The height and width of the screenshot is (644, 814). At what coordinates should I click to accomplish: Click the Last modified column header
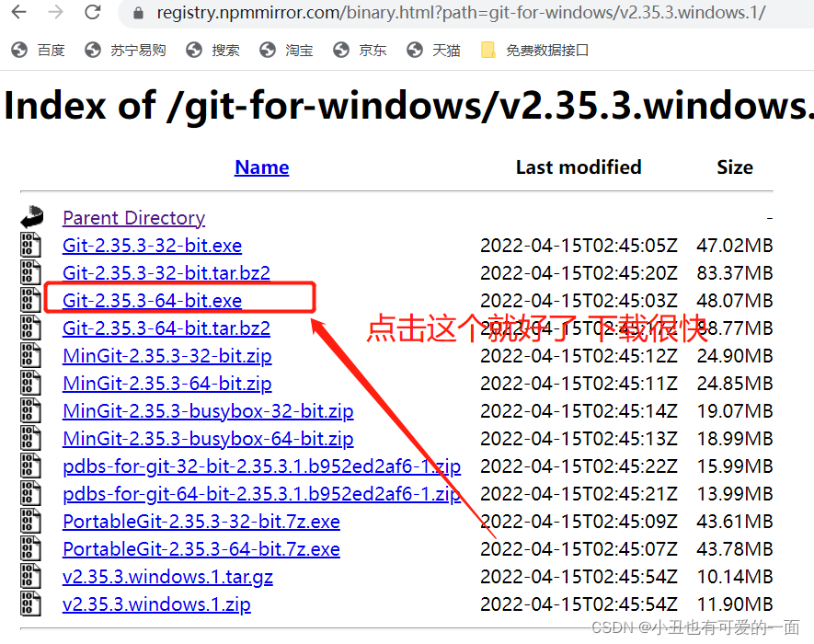579,167
